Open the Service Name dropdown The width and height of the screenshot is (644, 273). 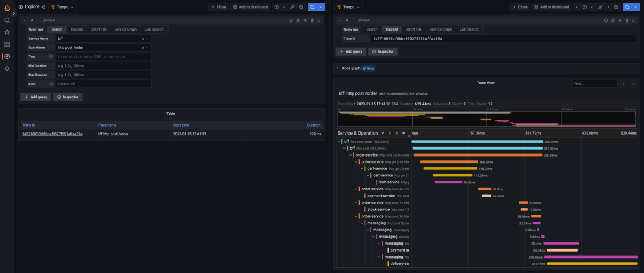148,39
